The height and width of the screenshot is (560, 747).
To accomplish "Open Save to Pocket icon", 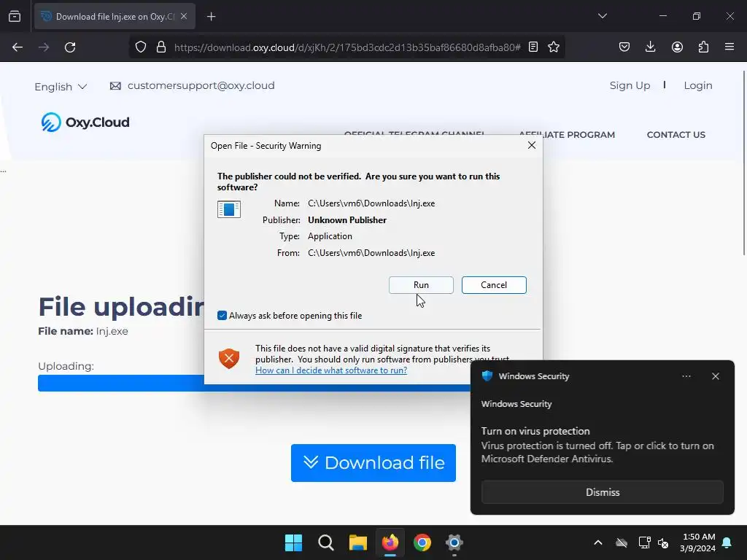I will click(624, 47).
